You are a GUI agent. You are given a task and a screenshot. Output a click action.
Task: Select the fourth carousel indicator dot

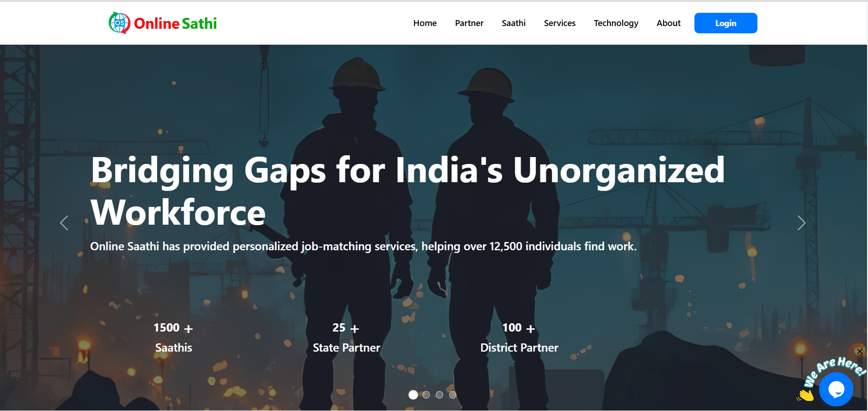[453, 395]
